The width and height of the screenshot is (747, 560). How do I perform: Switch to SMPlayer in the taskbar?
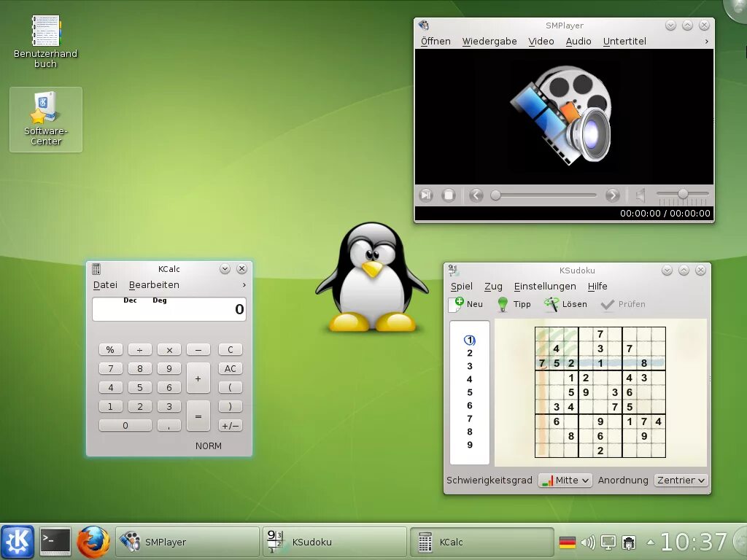point(187,542)
